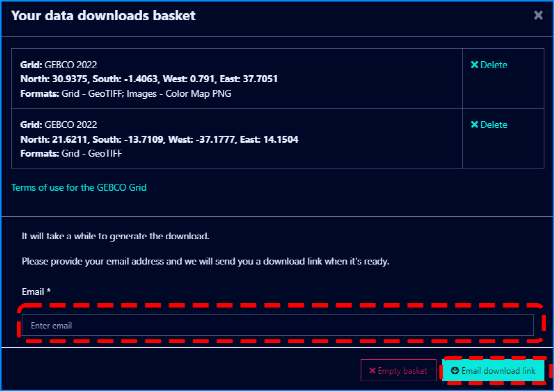Close the data downloads basket dialog
Viewport: 554px width, 391px height.
538,15
